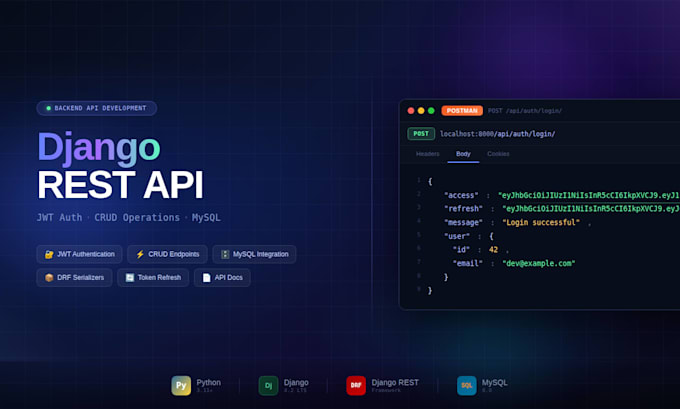
Task: Click the lock icon in JWT Authentication
Action: pos(49,254)
